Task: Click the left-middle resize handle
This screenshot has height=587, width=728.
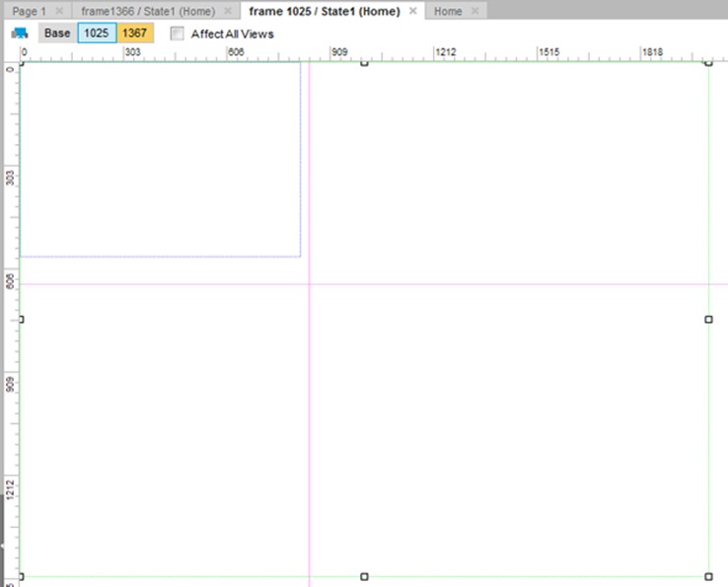Action: pos(21,320)
